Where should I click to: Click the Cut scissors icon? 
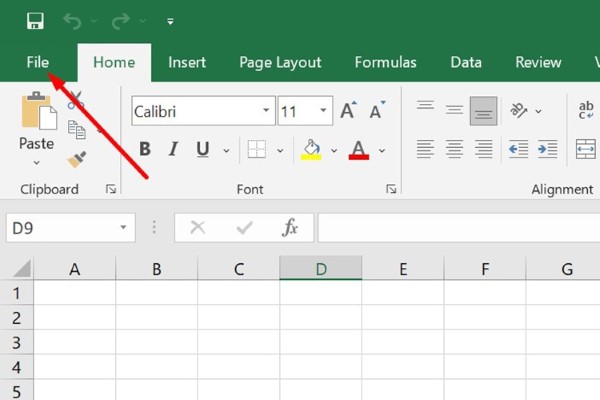click(76, 100)
